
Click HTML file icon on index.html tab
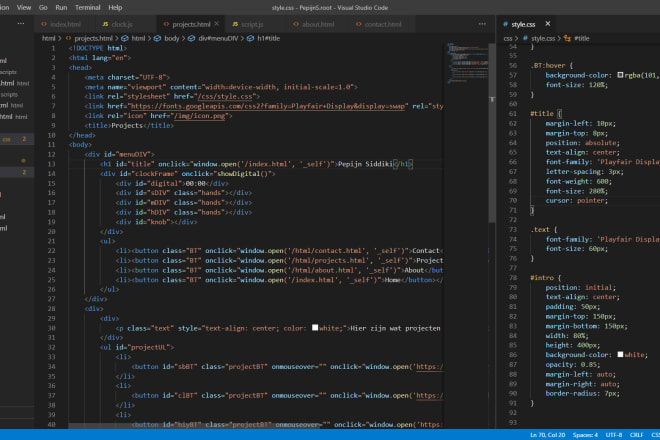pyautogui.click(x=44, y=24)
